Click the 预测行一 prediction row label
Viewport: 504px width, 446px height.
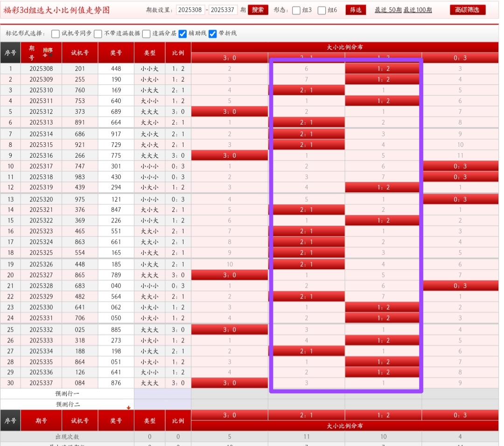pos(68,393)
